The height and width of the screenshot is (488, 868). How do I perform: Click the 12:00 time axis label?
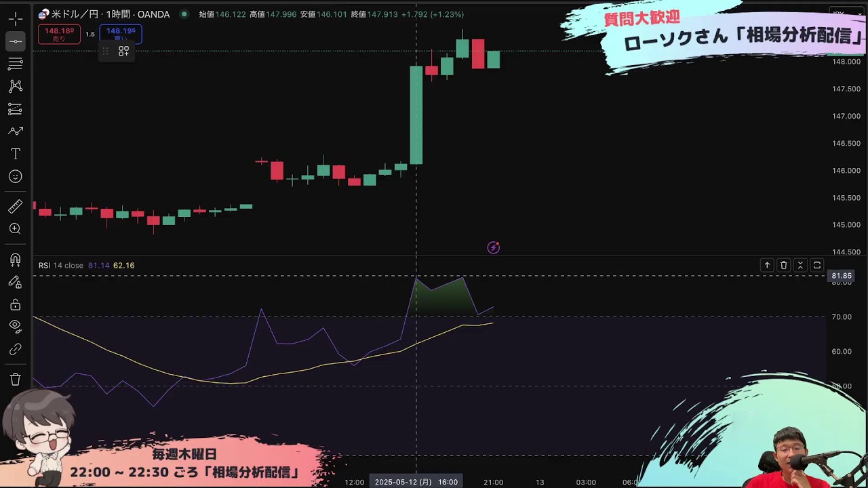(354, 482)
